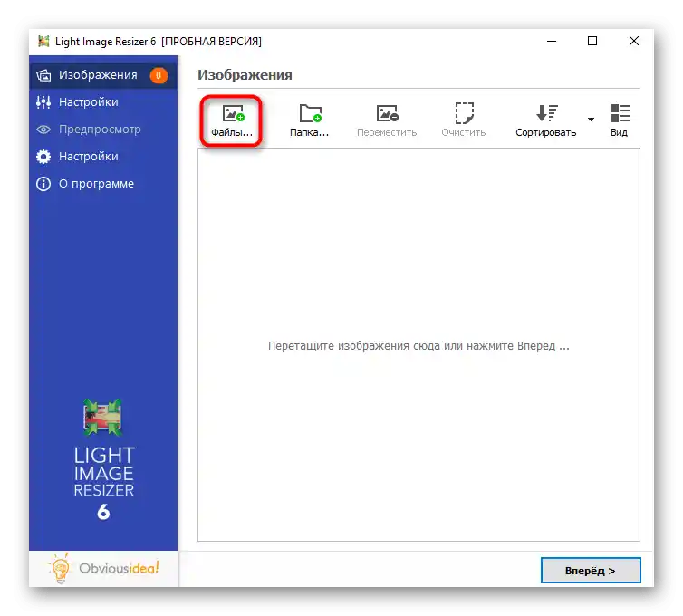The width and height of the screenshot is (683, 616).
Task: Maximize the Light Image Resizer window
Action: click(592, 42)
